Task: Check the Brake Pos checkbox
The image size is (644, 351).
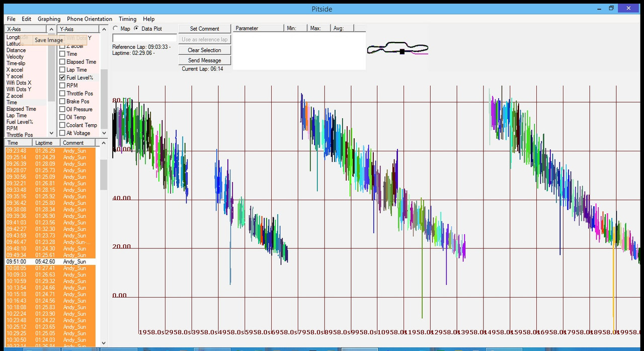Action: (62, 102)
